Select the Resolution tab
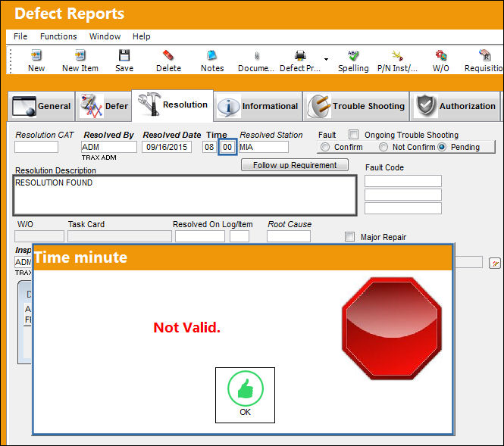This screenshot has width=504, height=446. coord(173,104)
